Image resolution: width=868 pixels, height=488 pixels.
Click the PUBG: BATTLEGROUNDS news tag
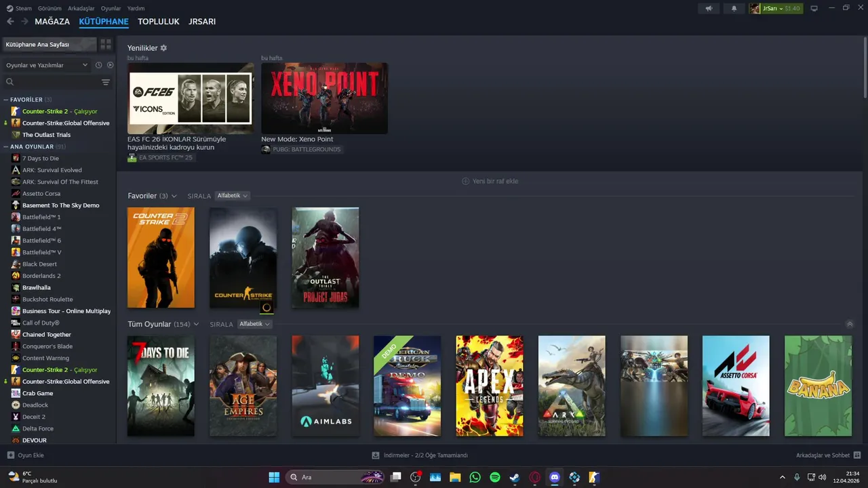[302, 149]
